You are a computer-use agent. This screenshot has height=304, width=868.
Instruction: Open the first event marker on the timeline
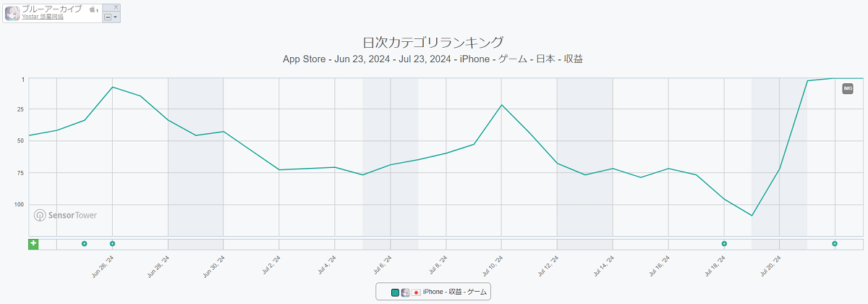pyautogui.click(x=85, y=244)
